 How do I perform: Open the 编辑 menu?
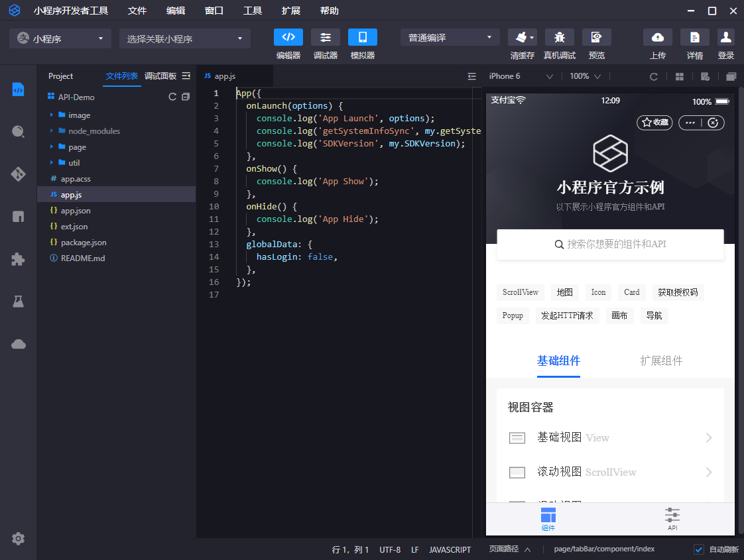176,11
